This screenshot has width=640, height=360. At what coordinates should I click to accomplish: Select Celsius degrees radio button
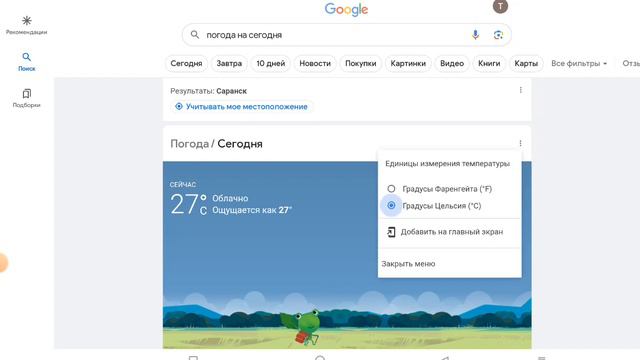point(391,205)
